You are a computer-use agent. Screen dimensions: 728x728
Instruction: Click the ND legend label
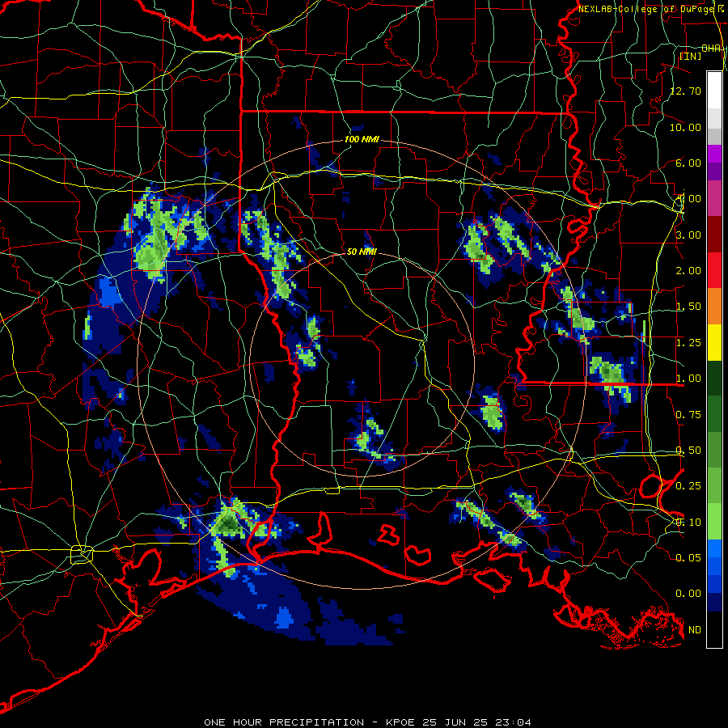point(695,630)
